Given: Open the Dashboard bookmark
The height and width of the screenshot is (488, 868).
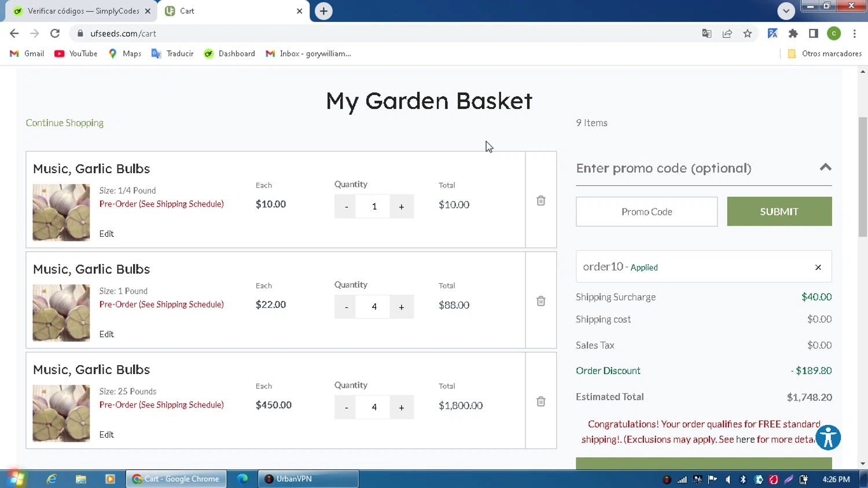Looking at the screenshot, I should [230, 53].
